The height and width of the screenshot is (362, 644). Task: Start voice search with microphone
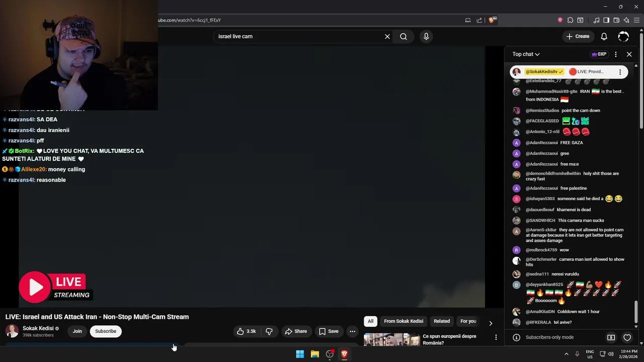tap(426, 36)
